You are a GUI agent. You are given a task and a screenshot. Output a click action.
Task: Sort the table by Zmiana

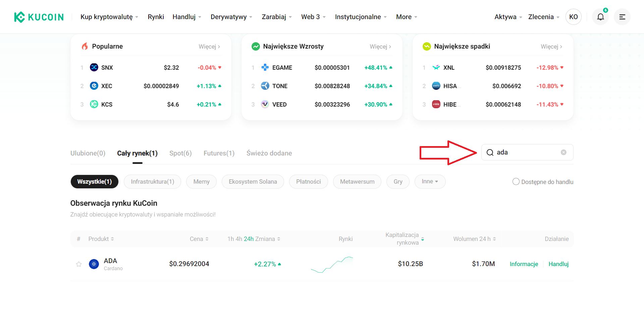coord(268,239)
